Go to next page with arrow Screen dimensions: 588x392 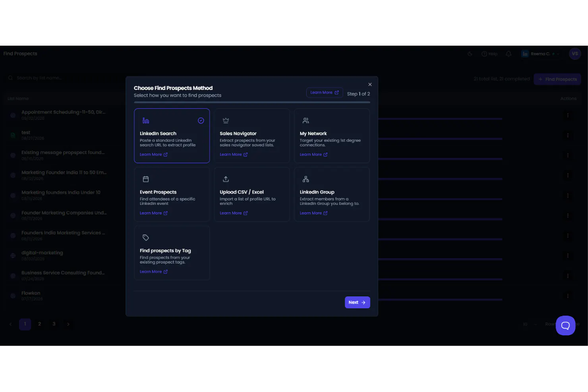[68, 324]
